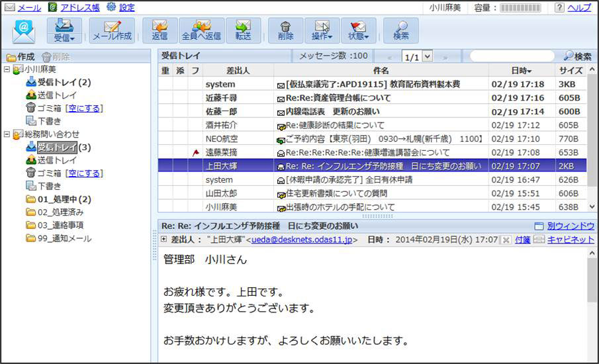Viewport: 599px width, 364px height.
Task: Select the page number 1/1 combo box
Action: (417, 57)
